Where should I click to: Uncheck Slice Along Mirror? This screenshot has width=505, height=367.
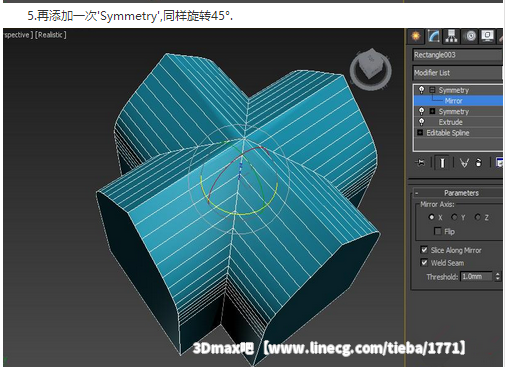tap(424, 250)
